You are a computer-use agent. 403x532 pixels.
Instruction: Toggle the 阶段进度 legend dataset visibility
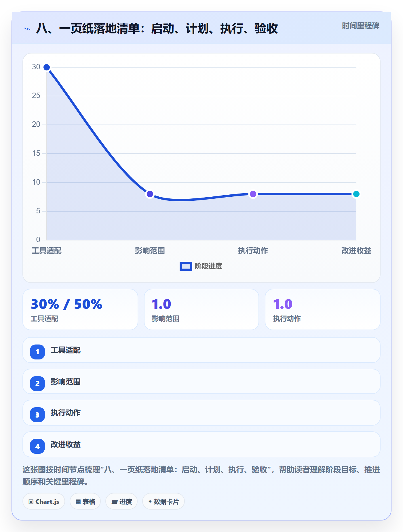tap(201, 266)
